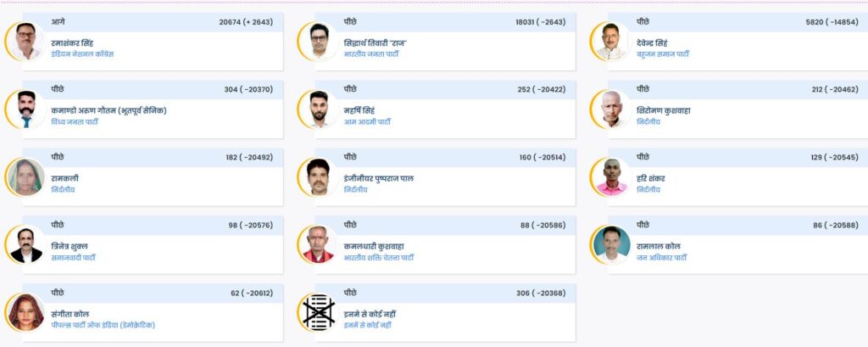The image size is (868, 347).
Task: Open भारतीय जनता पार्टी party link
Action: click(371, 54)
